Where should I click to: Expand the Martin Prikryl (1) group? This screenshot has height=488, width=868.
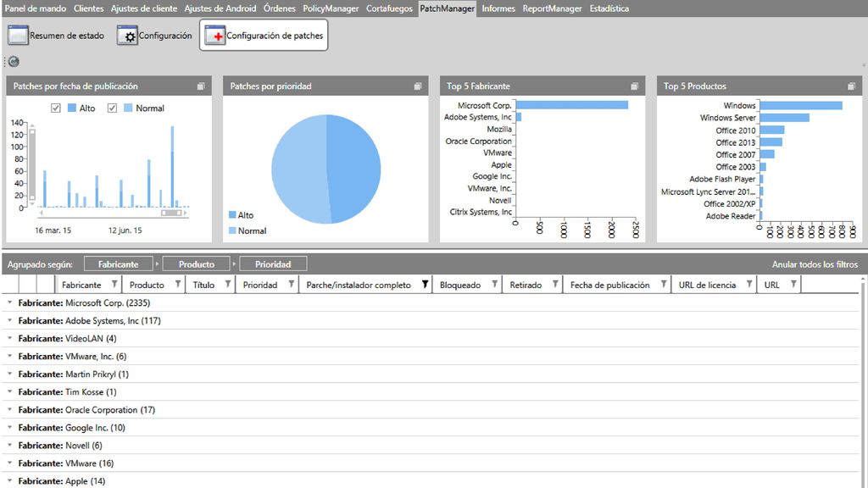click(x=9, y=374)
